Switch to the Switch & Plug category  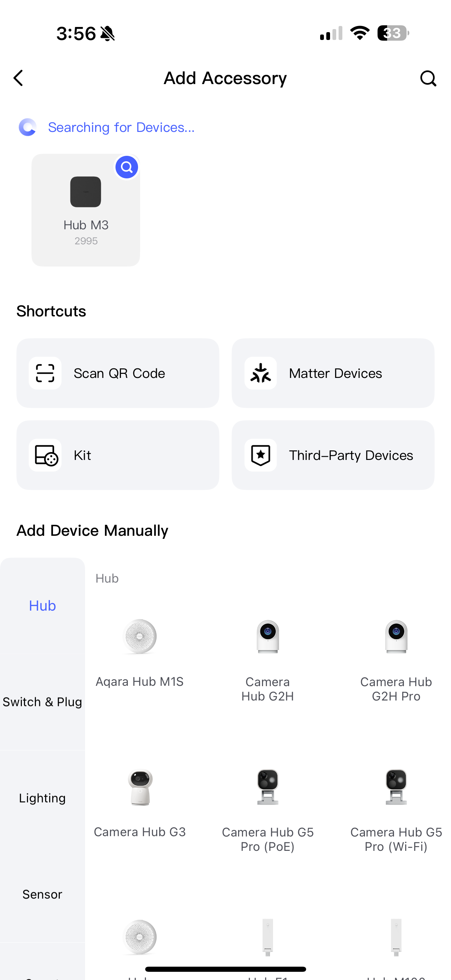42,702
